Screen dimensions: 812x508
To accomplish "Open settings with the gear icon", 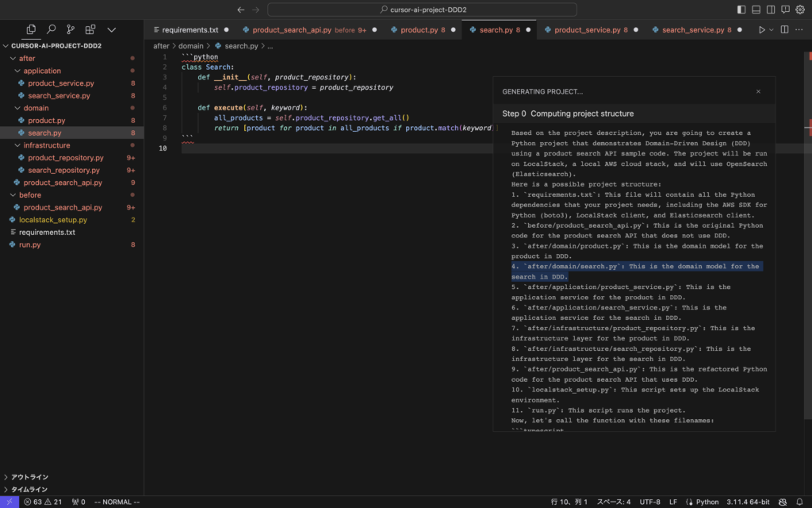I will [800, 10].
